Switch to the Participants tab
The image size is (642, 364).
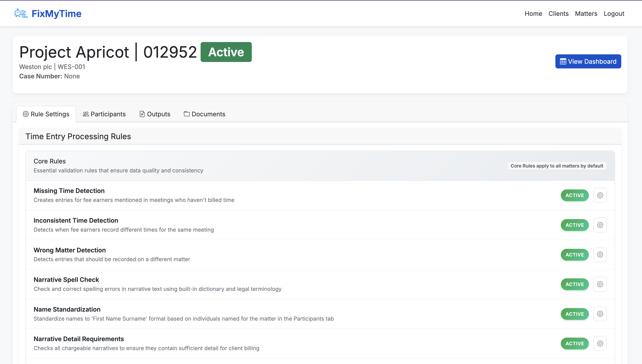tap(104, 114)
